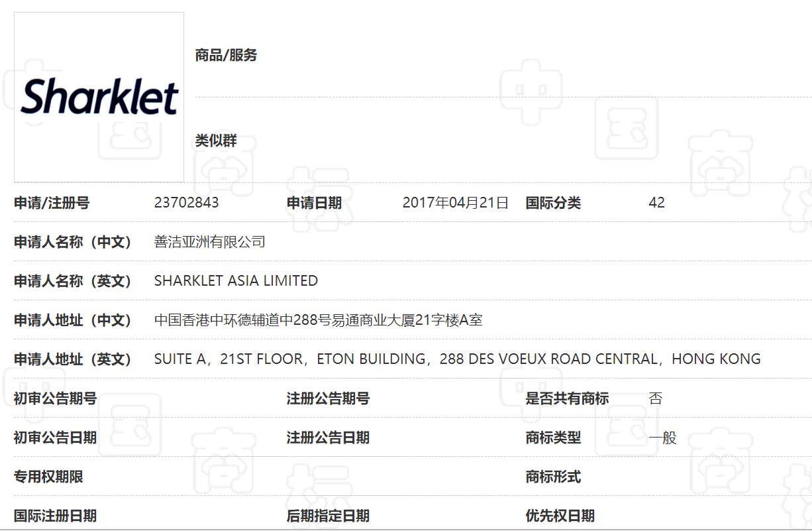Select SHARKLET ASIA LIMITED text
The width and height of the screenshot is (812, 531).
click(x=236, y=281)
